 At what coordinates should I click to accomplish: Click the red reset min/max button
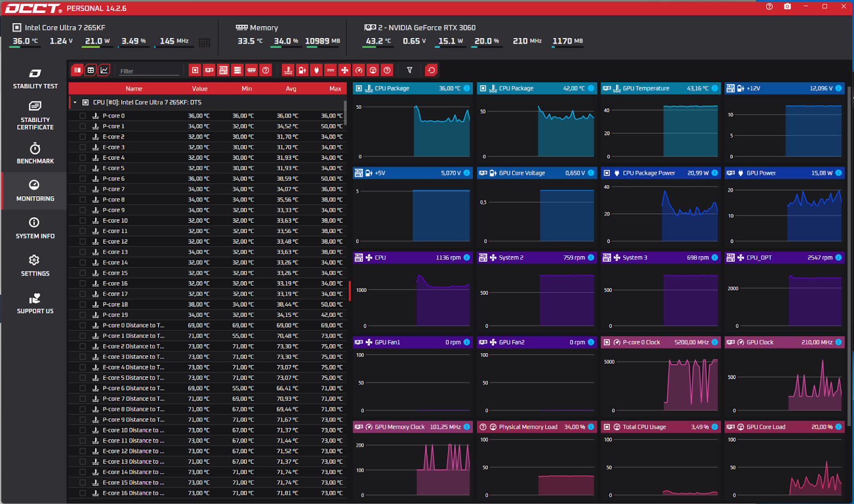click(x=431, y=70)
